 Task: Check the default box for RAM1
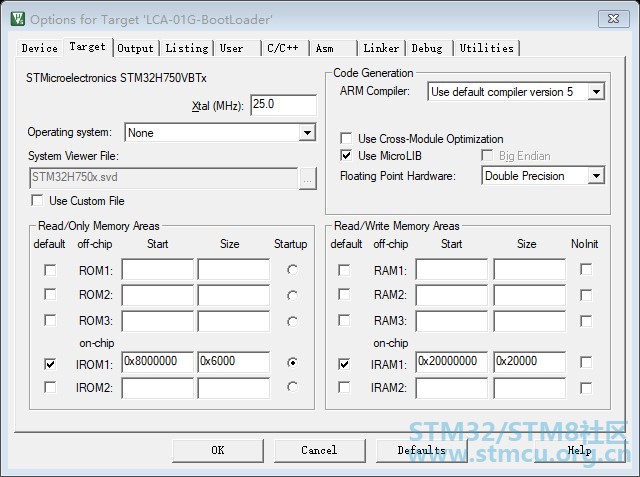pos(344,270)
